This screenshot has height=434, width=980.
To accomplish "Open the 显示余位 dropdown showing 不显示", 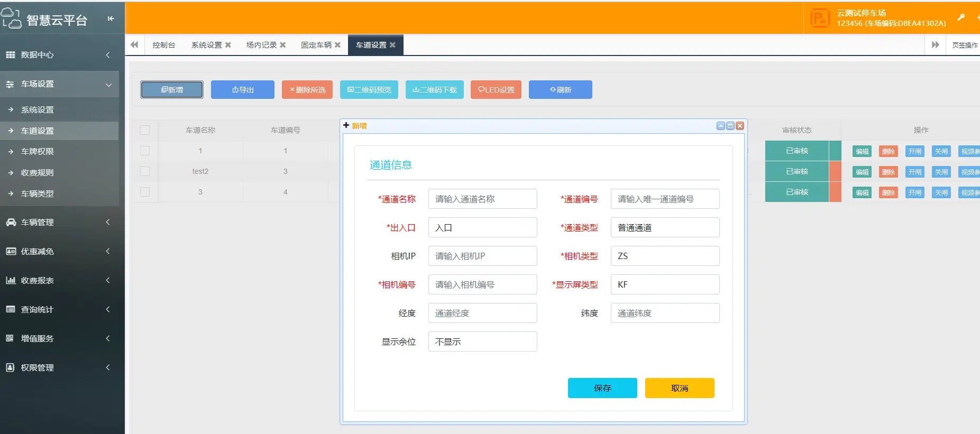I will click(x=482, y=342).
